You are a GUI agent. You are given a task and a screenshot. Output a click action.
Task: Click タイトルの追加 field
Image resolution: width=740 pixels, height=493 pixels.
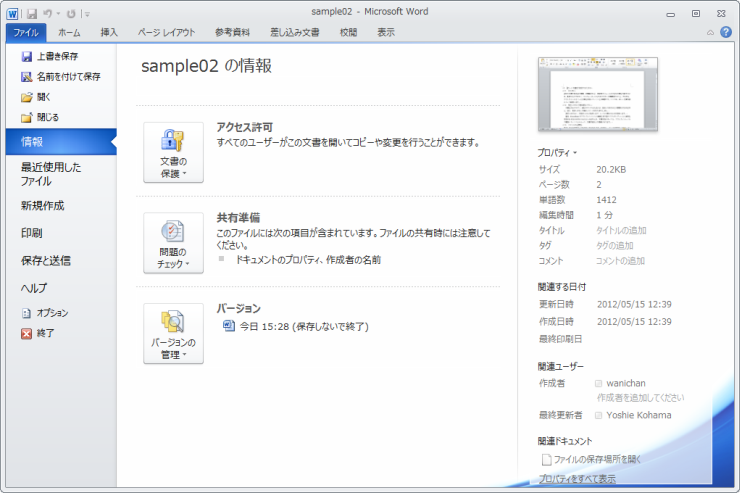pyautogui.click(x=621, y=230)
